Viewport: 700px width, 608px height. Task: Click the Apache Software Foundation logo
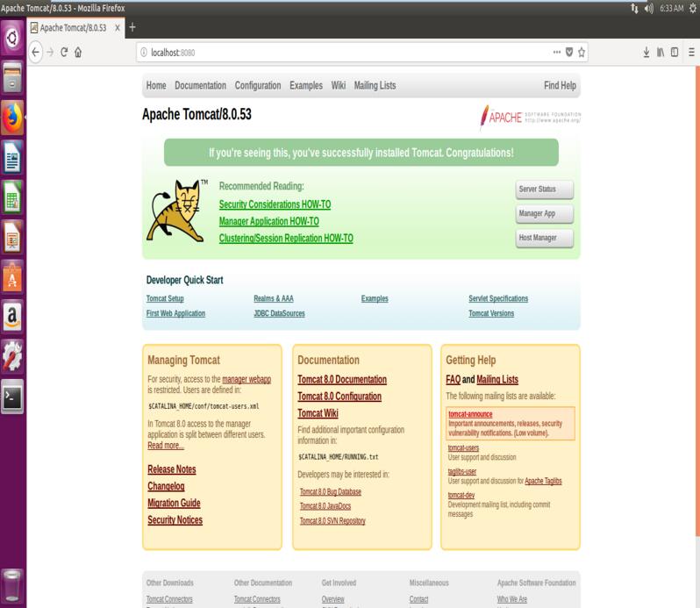tap(531, 118)
